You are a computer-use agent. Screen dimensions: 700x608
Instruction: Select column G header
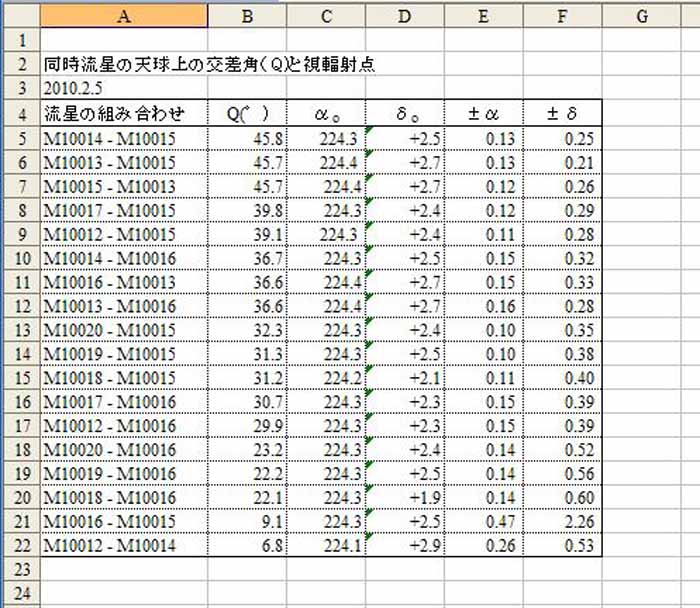642,17
